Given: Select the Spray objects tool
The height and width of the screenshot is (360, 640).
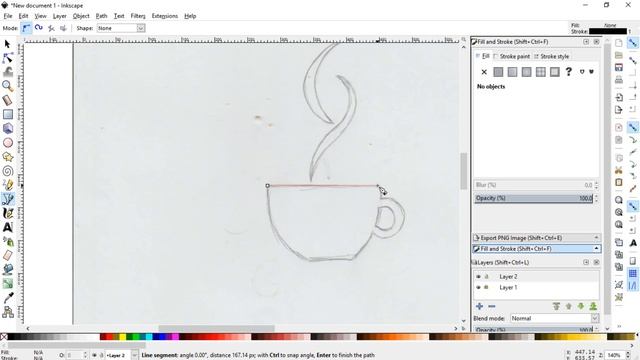Looking at the screenshot, I should [x=7, y=241].
